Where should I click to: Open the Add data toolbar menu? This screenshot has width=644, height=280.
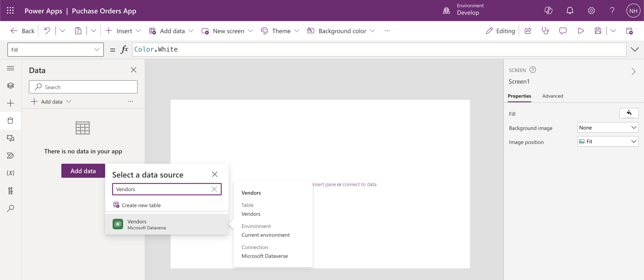pyautogui.click(x=172, y=31)
